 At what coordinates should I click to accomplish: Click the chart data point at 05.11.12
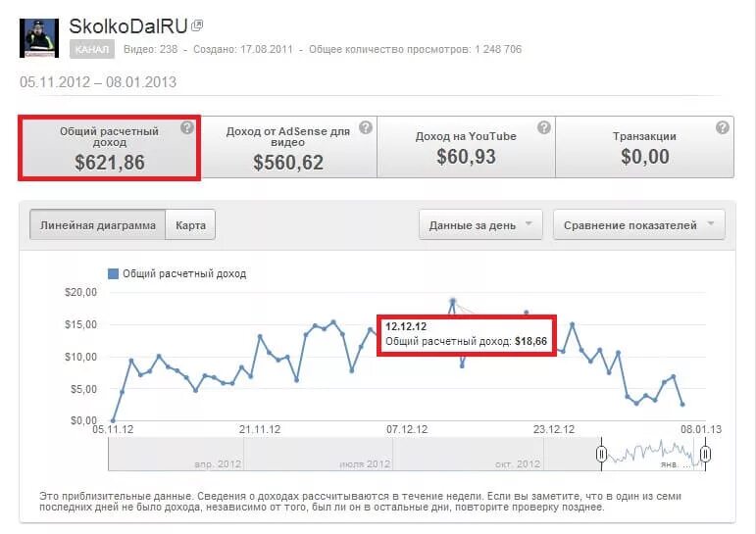(x=113, y=420)
